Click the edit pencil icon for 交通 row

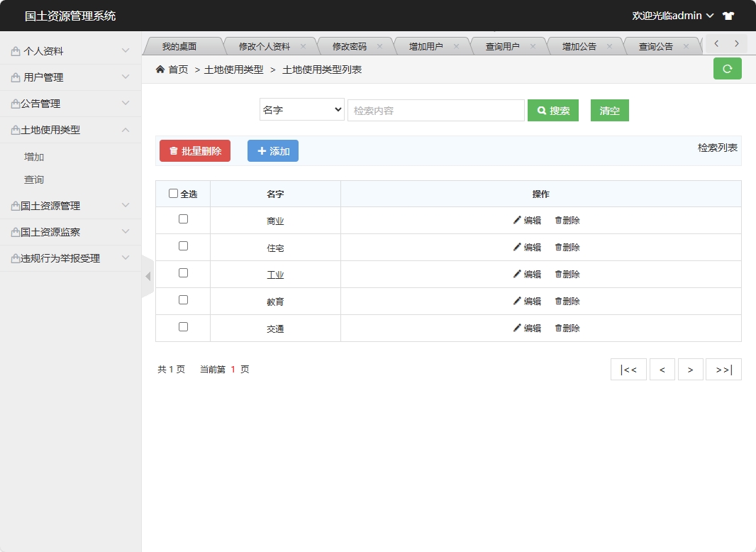[517, 328]
